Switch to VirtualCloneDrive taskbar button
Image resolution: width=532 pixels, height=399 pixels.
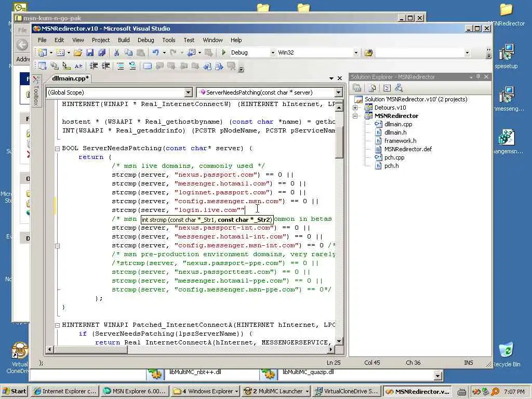click(x=347, y=391)
